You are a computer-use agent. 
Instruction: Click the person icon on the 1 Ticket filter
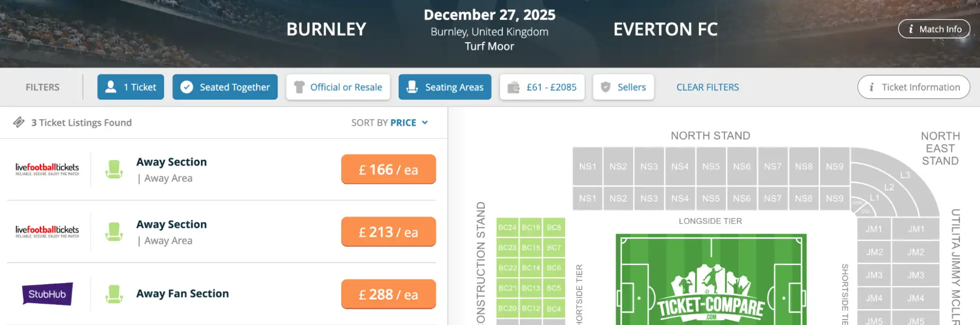click(110, 87)
